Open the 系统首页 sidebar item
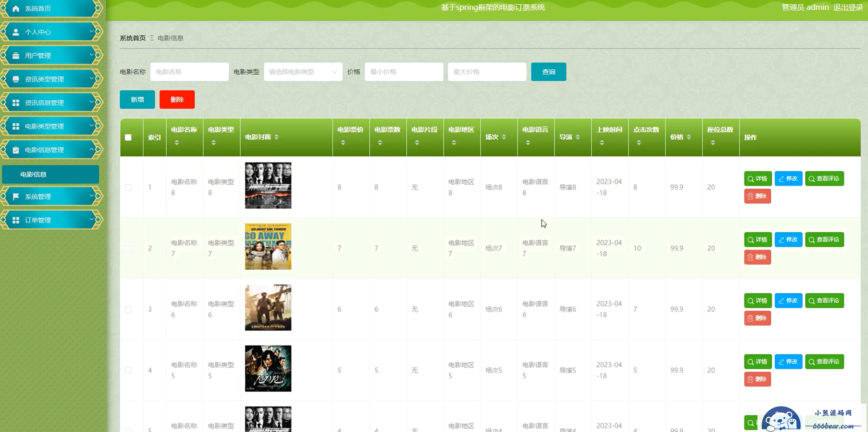The height and width of the screenshot is (432, 868). coord(51,8)
